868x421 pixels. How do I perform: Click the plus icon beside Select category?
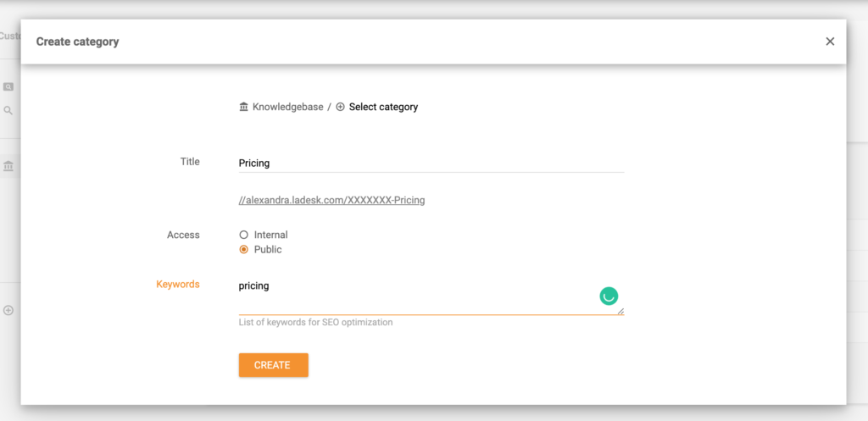[x=341, y=107]
